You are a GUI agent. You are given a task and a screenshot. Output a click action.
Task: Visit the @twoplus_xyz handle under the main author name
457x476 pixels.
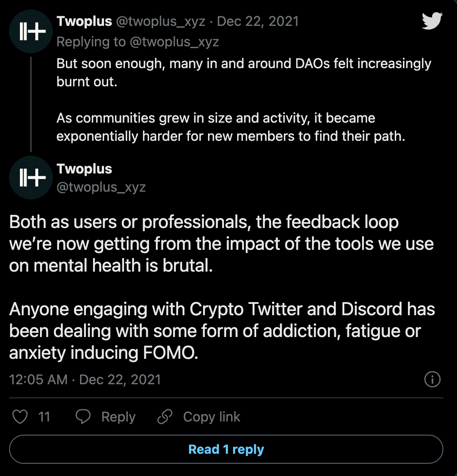(x=101, y=187)
